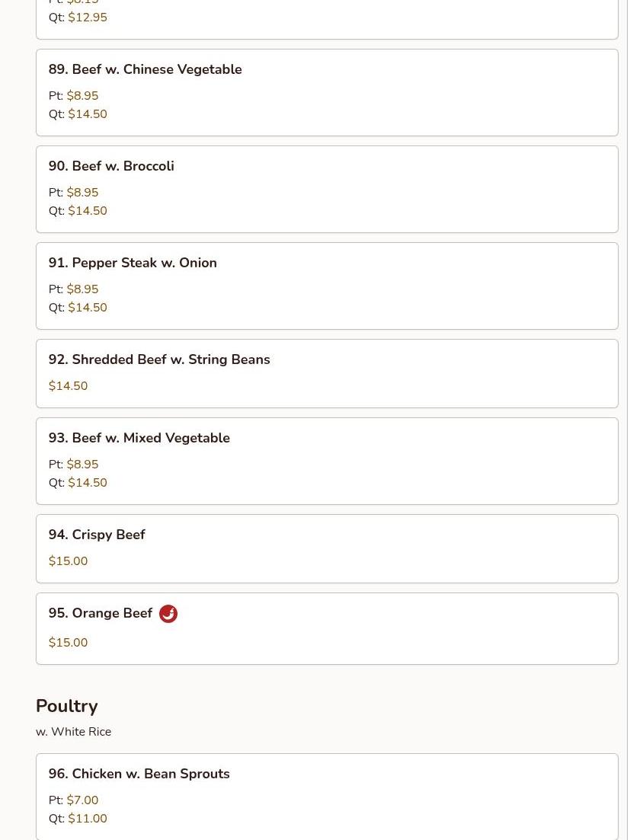Open the 89. Beef w. Chinese Vegetable item
643x840 pixels.
coord(327,93)
